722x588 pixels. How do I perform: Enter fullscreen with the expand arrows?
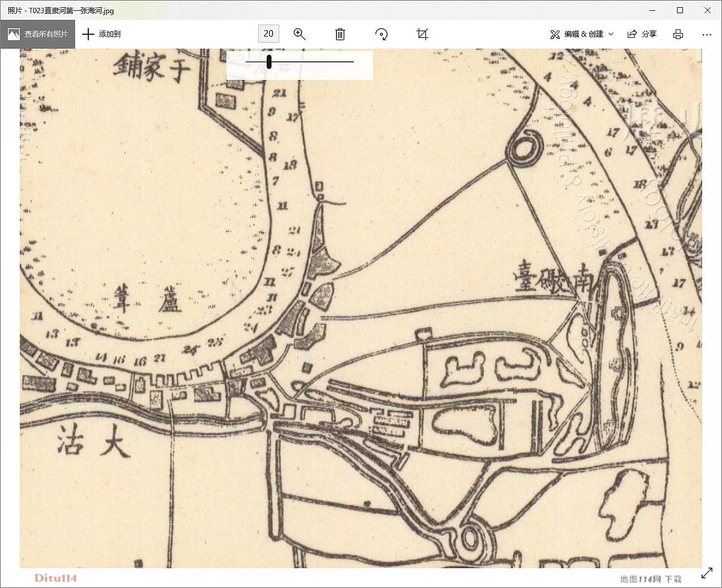click(704, 578)
